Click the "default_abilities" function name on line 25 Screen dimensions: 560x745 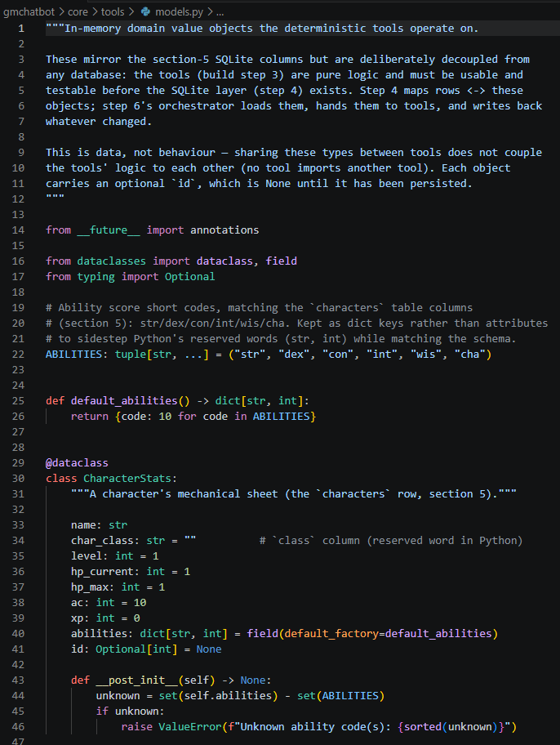pos(124,401)
